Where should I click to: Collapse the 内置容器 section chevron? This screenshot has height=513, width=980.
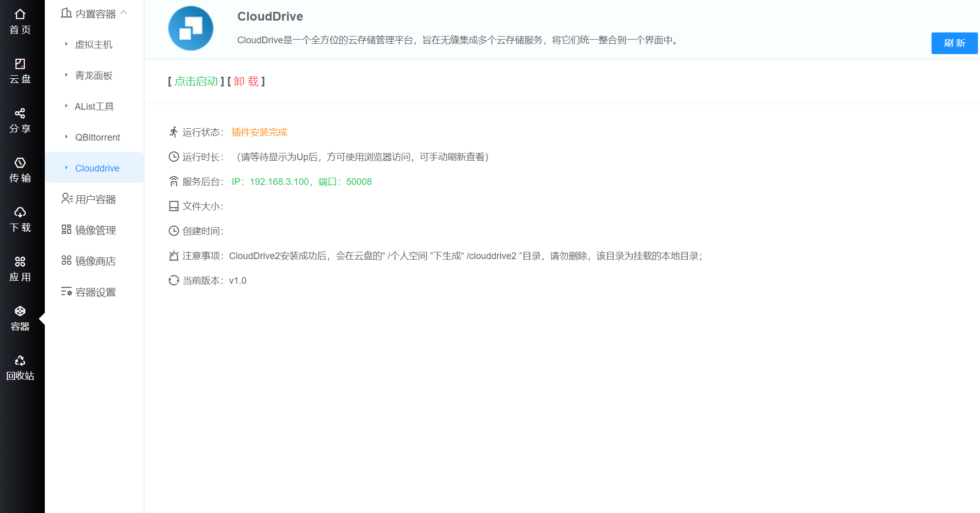tap(124, 12)
